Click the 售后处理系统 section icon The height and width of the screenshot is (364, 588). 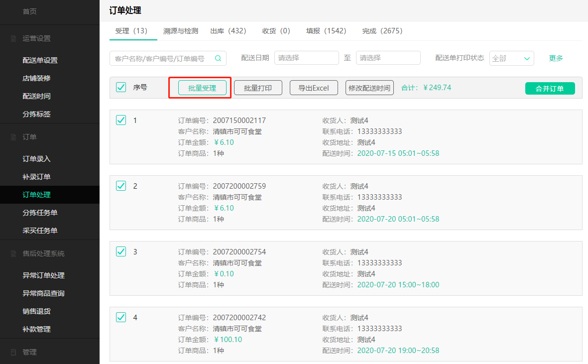pos(13,253)
